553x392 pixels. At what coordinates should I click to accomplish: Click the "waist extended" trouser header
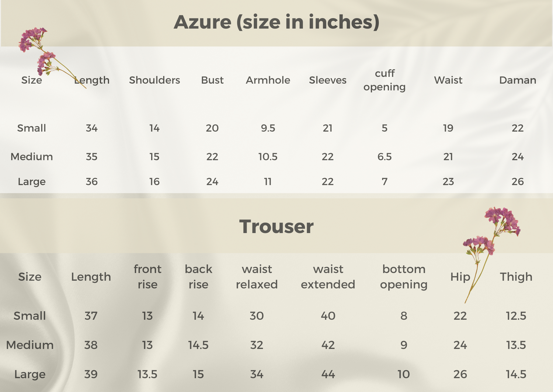coord(328,277)
